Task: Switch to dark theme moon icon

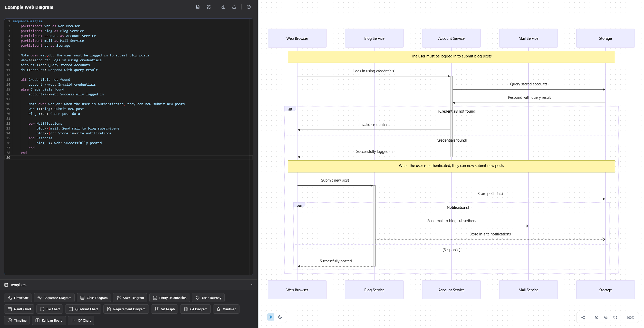Action: coord(280,317)
